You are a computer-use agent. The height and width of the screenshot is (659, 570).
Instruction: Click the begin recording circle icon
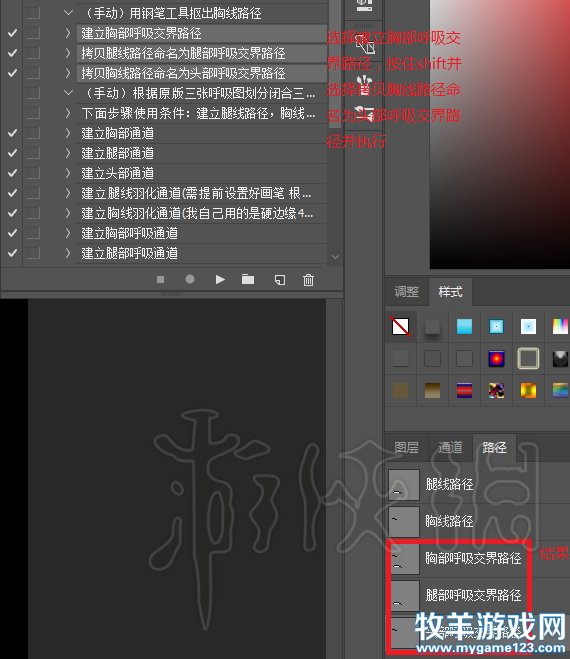pos(190,279)
